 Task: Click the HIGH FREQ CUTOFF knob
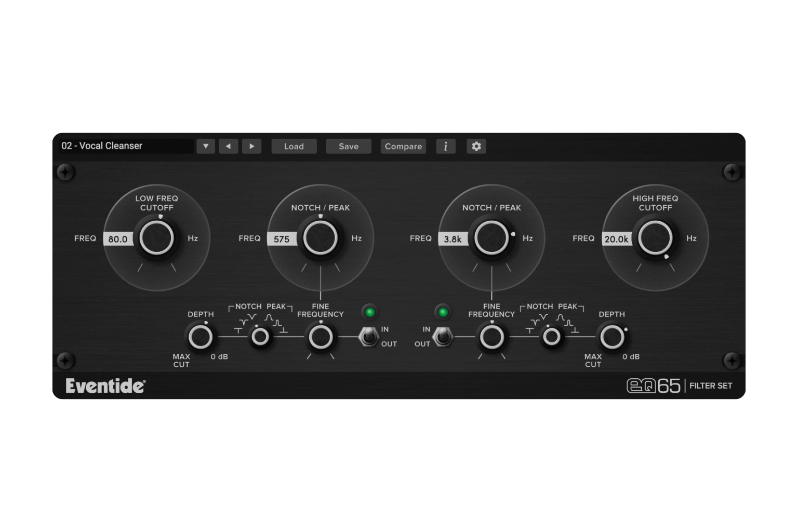[655, 238]
